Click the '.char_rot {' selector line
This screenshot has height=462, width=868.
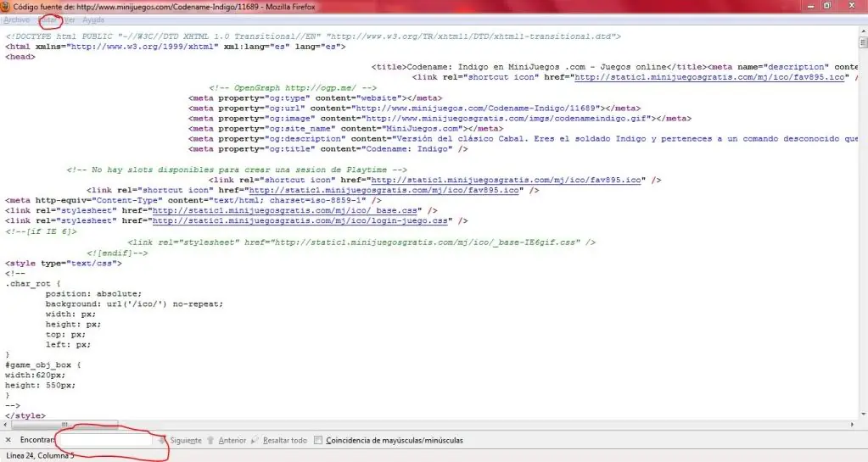click(x=32, y=284)
